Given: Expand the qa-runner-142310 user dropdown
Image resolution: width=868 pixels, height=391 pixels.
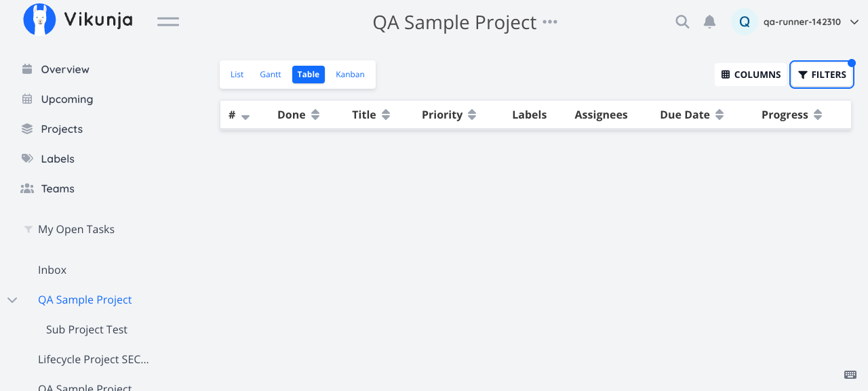Looking at the screenshot, I should (x=854, y=22).
